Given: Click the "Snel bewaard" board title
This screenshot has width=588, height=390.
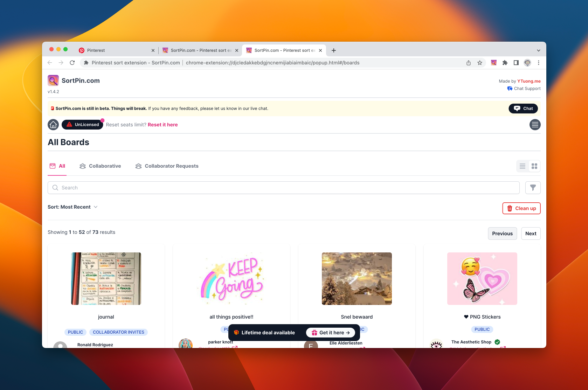Looking at the screenshot, I should (357, 317).
